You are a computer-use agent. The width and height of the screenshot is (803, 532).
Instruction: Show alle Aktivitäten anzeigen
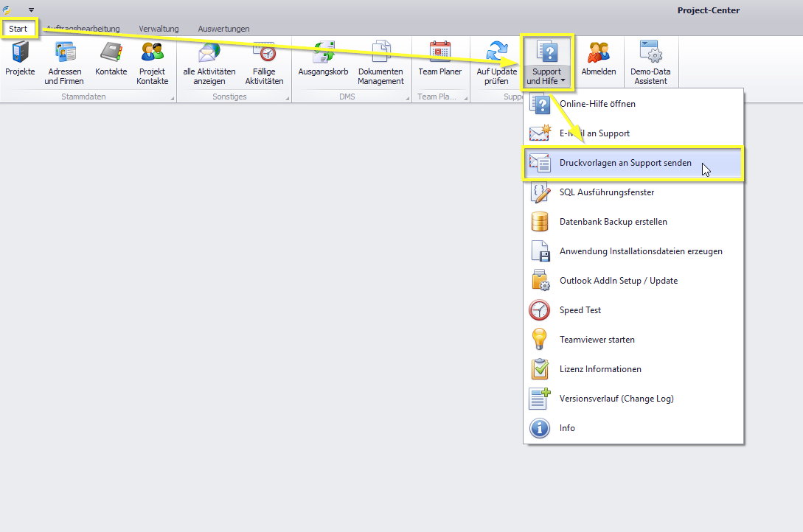click(209, 62)
